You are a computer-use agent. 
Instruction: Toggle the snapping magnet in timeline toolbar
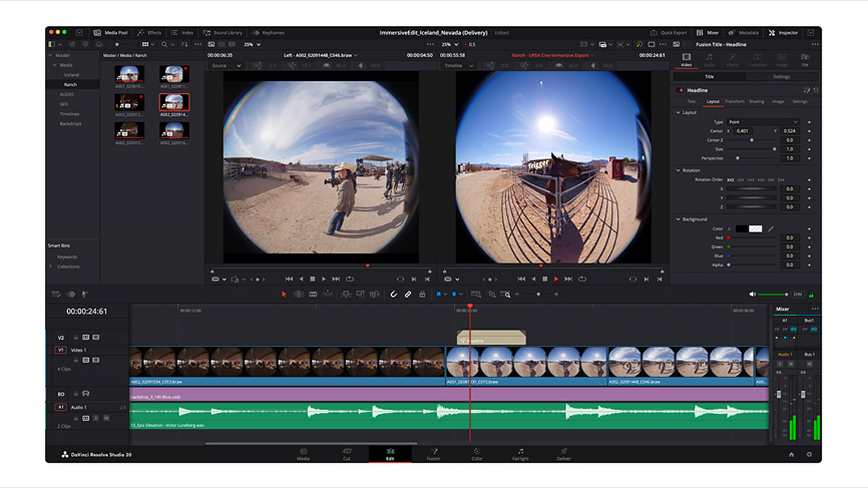pyautogui.click(x=394, y=294)
